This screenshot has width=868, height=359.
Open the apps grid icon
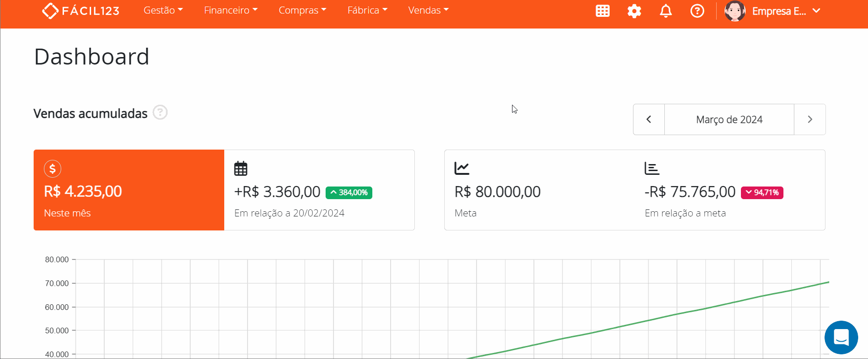(603, 11)
